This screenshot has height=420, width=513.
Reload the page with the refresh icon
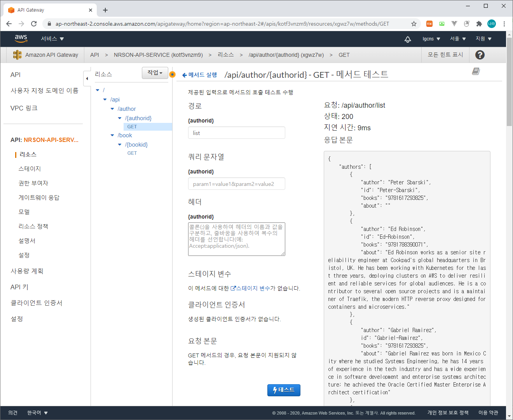(x=34, y=24)
